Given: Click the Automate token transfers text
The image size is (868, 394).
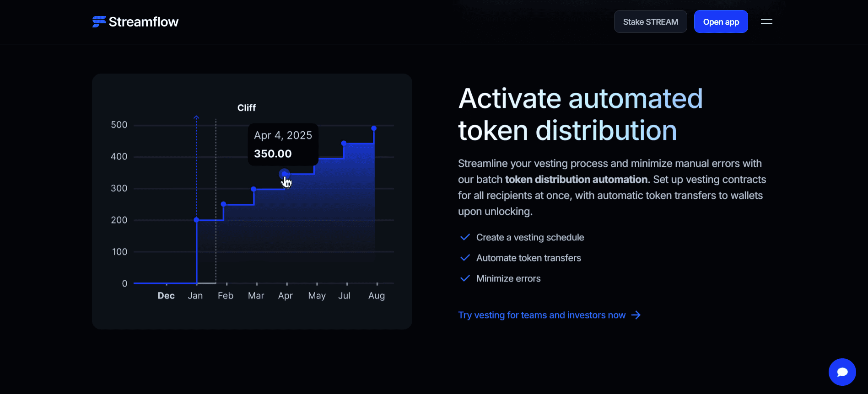Looking at the screenshot, I should (528, 258).
